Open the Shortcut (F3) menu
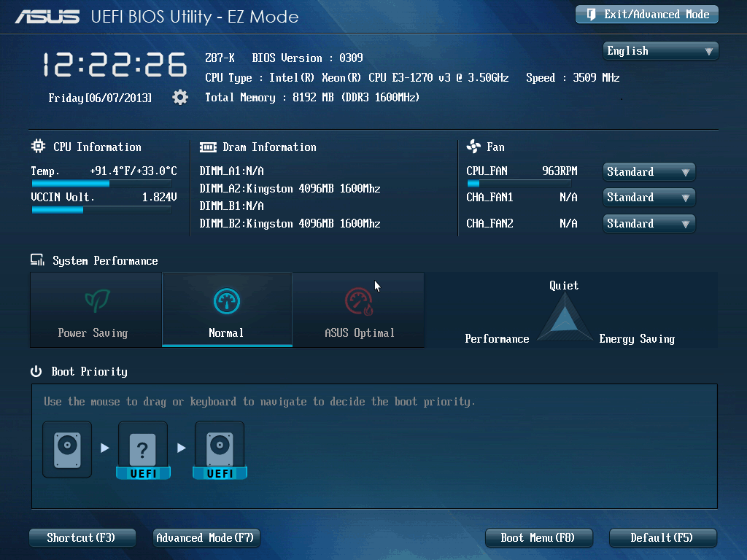Viewport: 747px width, 560px height. pos(82,538)
